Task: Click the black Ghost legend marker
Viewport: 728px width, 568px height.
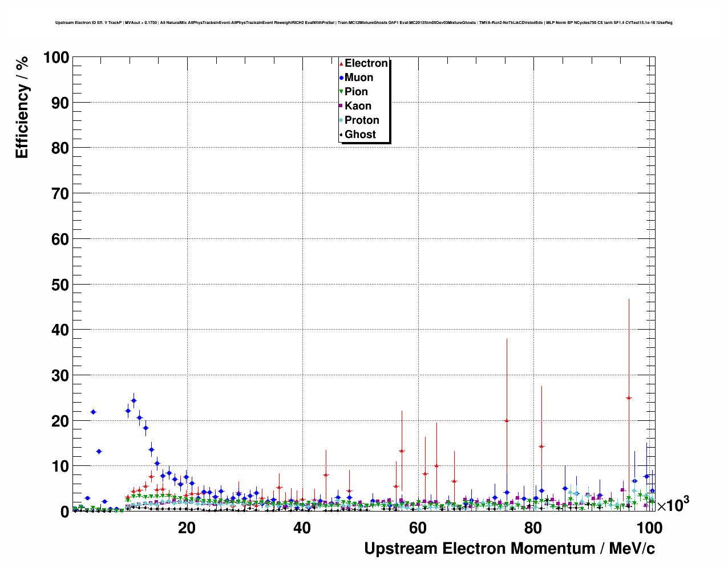Action: [341, 135]
